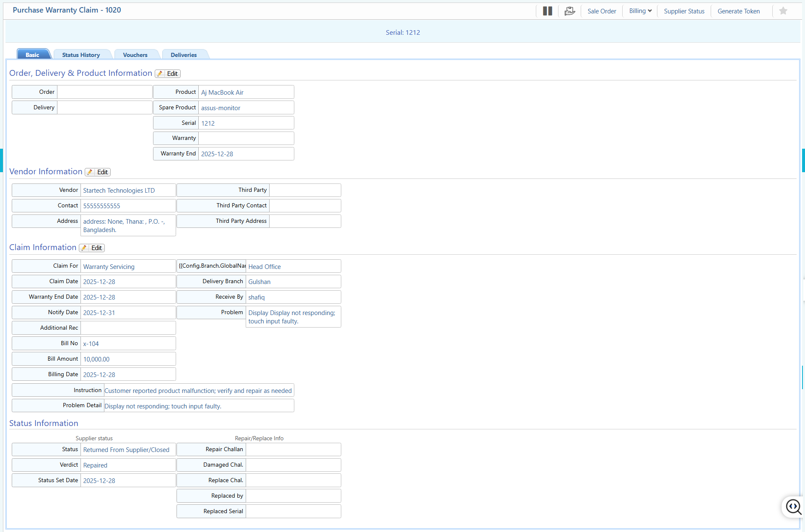This screenshot has height=532, width=805.
Task: Click the hand-holding-package delivery icon
Action: coord(569,11)
